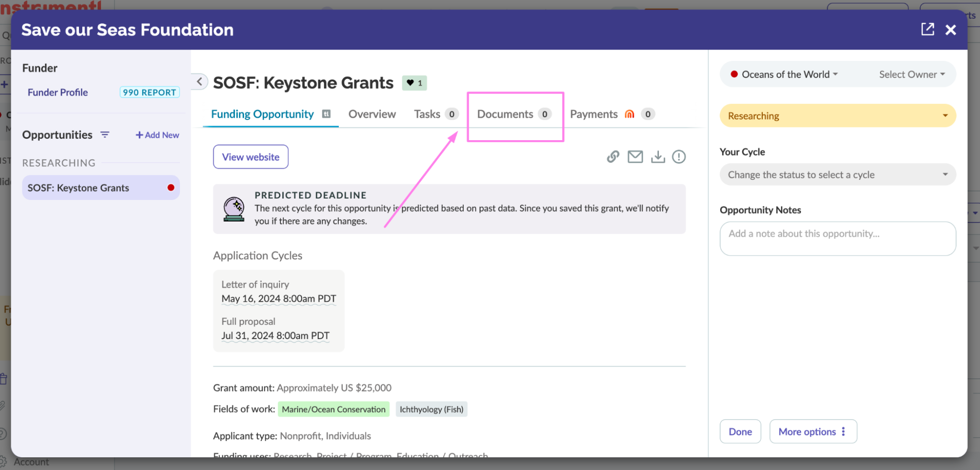The height and width of the screenshot is (470, 980).
Task: Switch to the Overview tab
Action: (372, 114)
